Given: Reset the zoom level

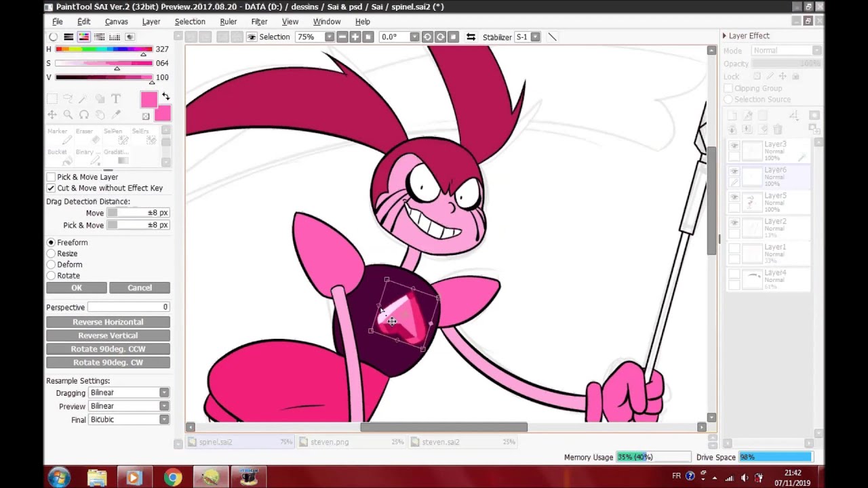Looking at the screenshot, I should pyautogui.click(x=368, y=37).
